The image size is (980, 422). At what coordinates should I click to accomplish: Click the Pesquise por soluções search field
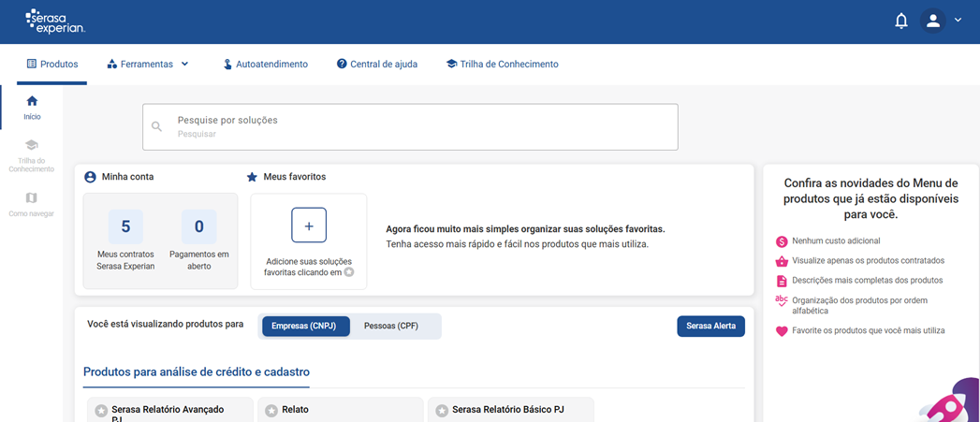(x=410, y=127)
